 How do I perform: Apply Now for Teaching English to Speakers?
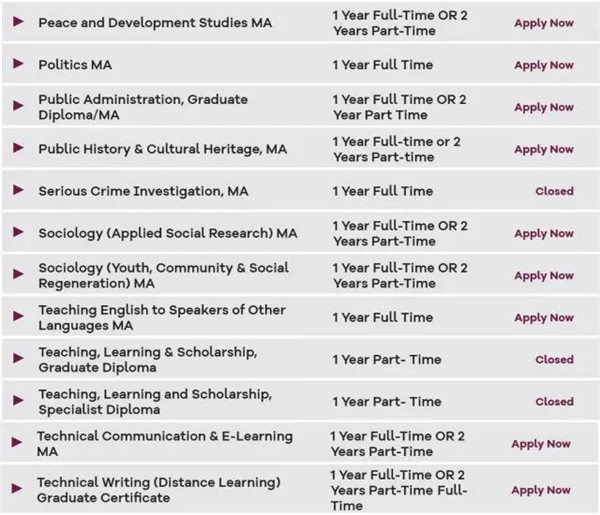pos(543,317)
